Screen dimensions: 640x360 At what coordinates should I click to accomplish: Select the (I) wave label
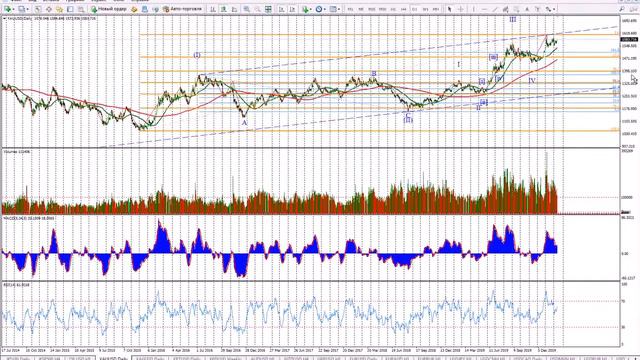click(x=197, y=55)
